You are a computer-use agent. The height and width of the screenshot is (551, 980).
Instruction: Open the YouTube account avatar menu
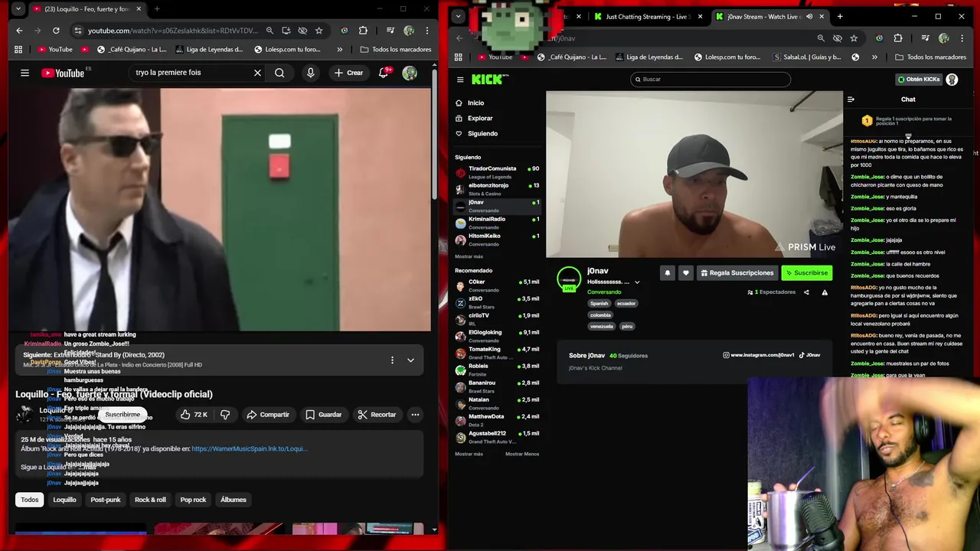pyautogui.click(x=410, y=73)
